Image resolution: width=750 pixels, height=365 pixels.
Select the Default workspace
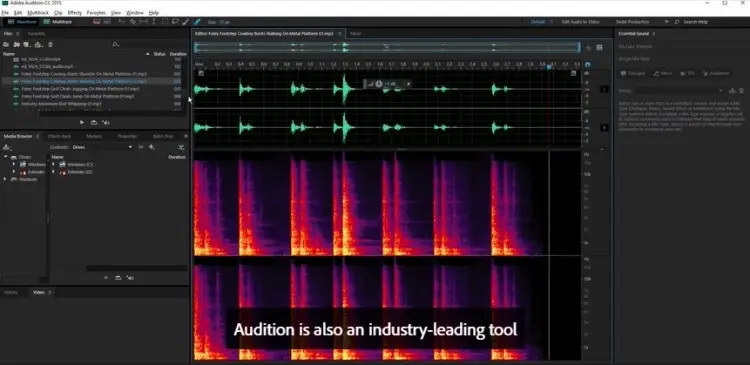coord(538,22)
